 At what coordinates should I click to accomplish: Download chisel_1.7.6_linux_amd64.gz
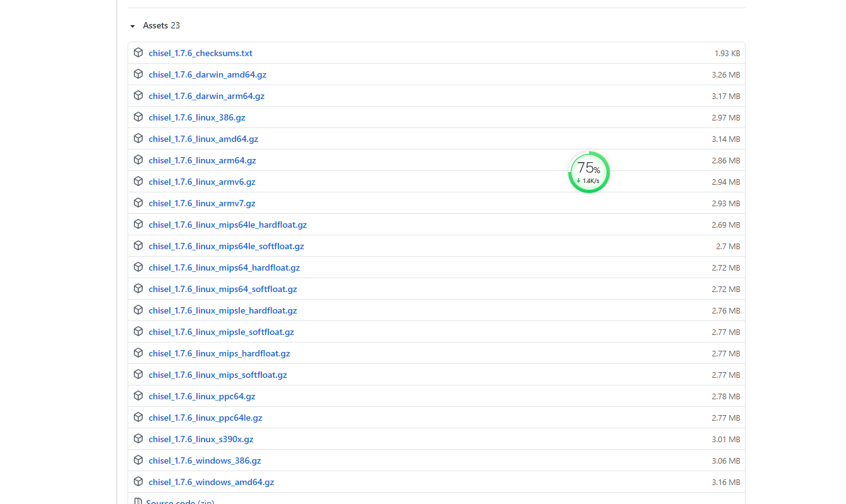click(x=203, y=139)
